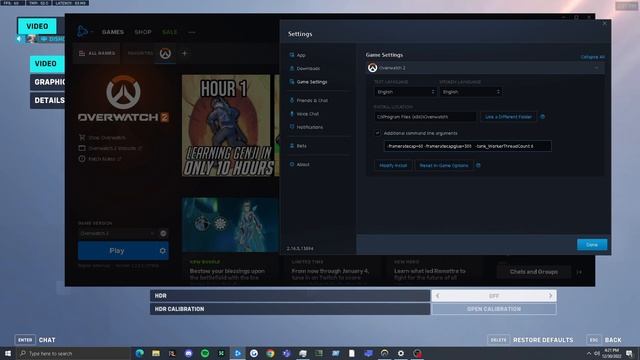This screenshot has width=640, height=360.
Task: Click Chat prompt at bottom left
Action: 47,340
